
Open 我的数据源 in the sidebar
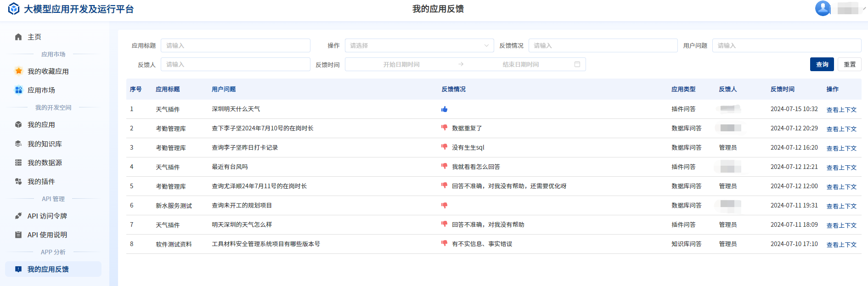point(45,163)
